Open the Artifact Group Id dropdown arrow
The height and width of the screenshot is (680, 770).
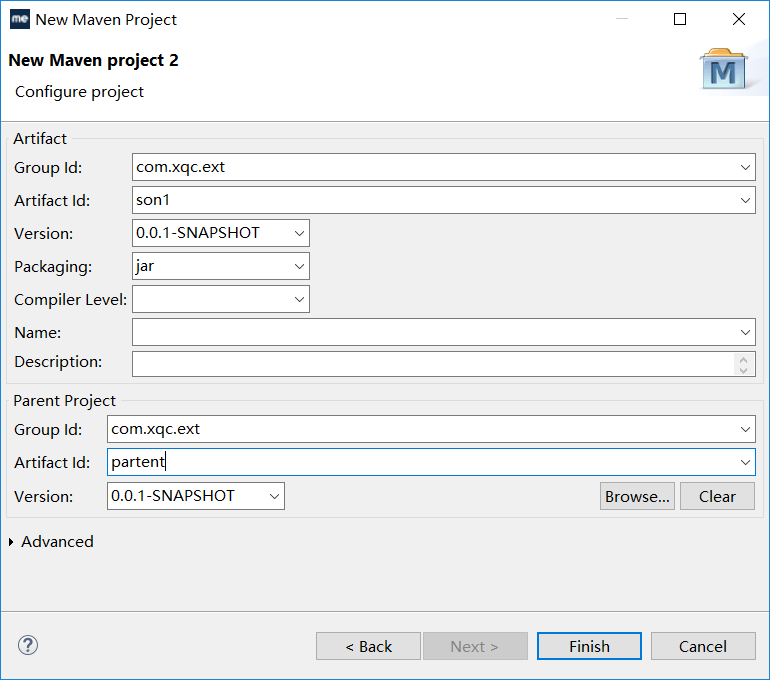point(745,167)
